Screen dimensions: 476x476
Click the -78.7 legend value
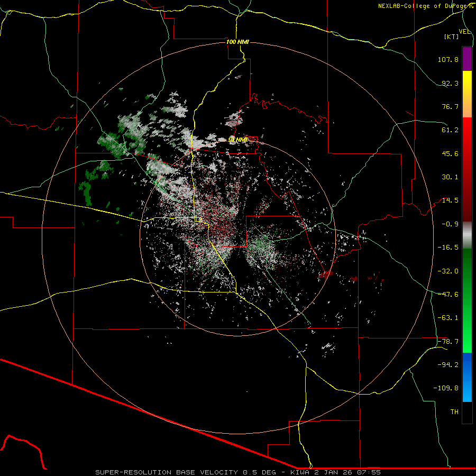448,342
